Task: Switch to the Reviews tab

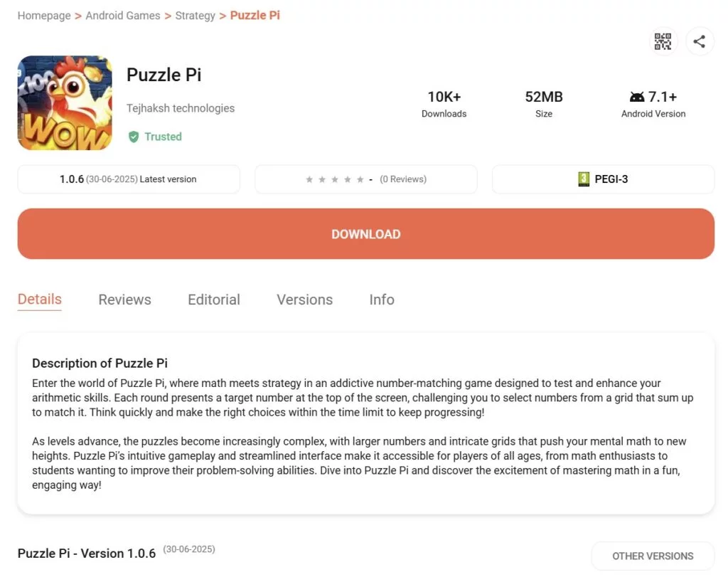Action: click(x=124, y=300)
